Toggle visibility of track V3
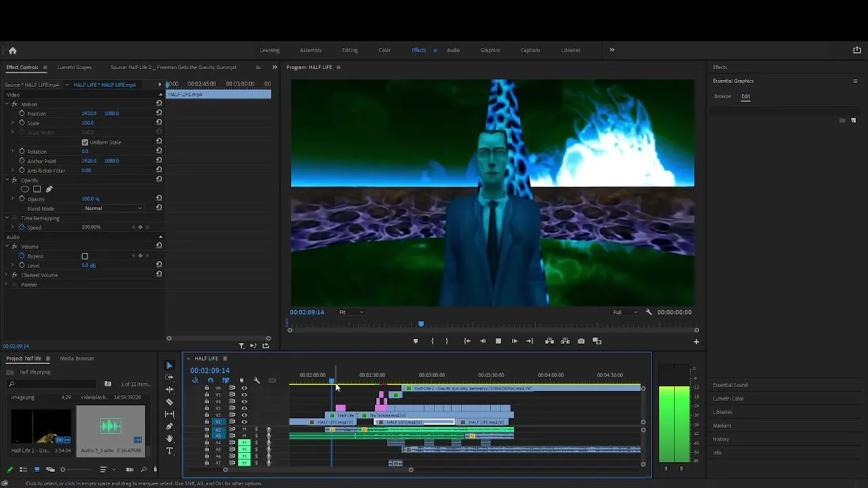This screenshot has width=868, height=488. (x=244, y=409)
